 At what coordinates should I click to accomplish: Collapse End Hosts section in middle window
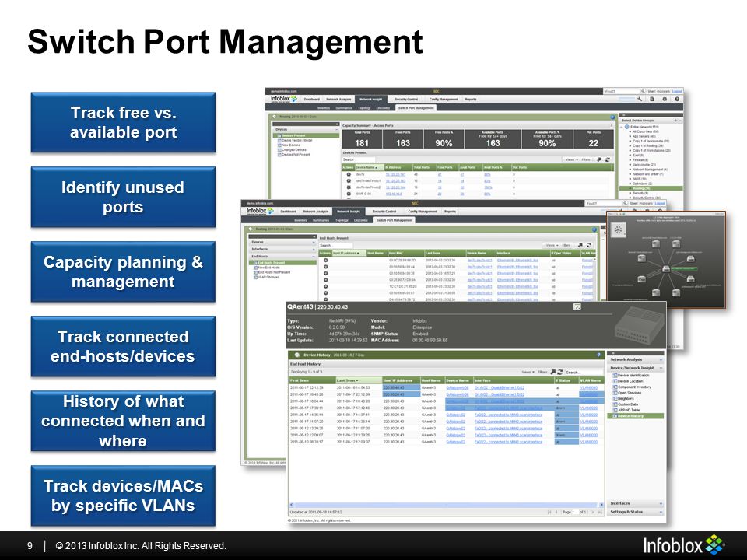(314, 257)
